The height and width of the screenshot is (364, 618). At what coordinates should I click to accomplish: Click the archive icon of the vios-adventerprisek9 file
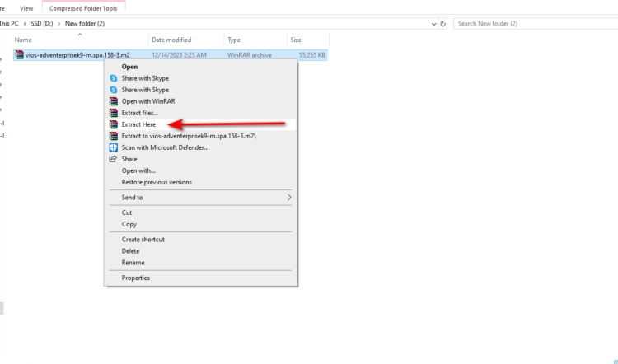click(19, 54)
